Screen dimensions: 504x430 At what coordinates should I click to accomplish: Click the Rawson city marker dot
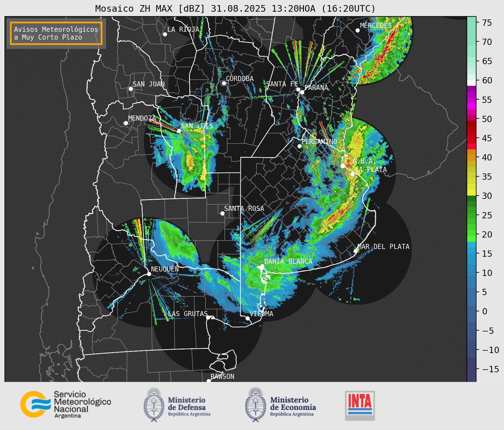coord(209,381)
